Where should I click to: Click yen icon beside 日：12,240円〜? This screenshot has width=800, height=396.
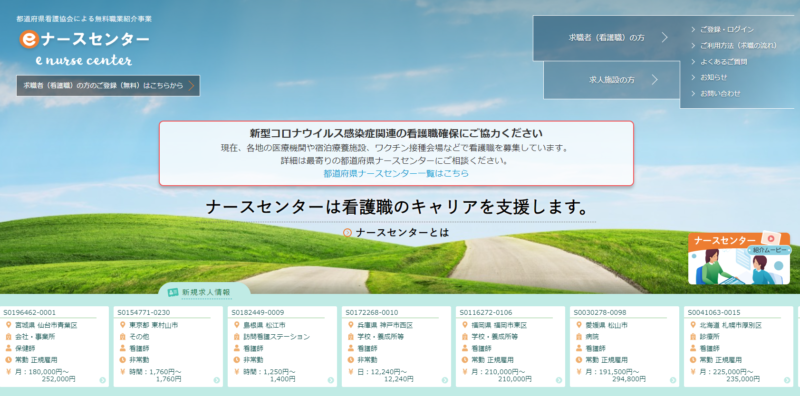(x=350, y=372)
